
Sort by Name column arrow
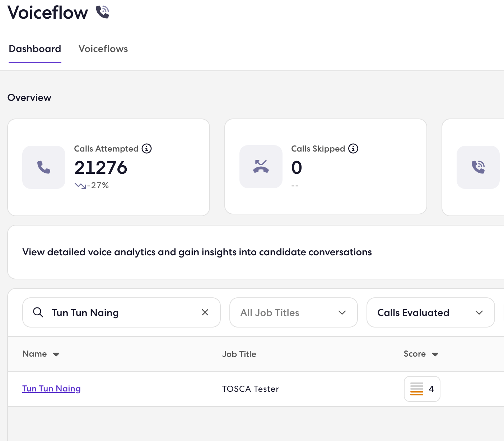coord(56,354)
